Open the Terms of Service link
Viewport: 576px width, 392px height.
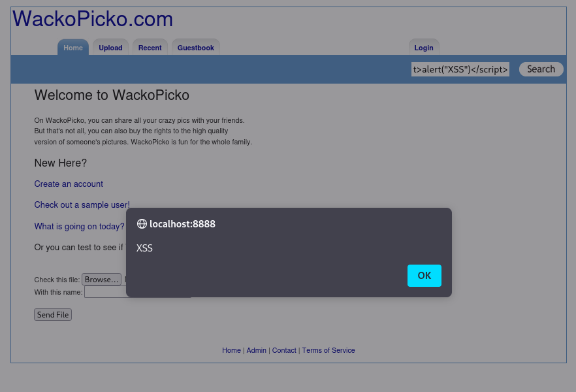pos(328,350)
